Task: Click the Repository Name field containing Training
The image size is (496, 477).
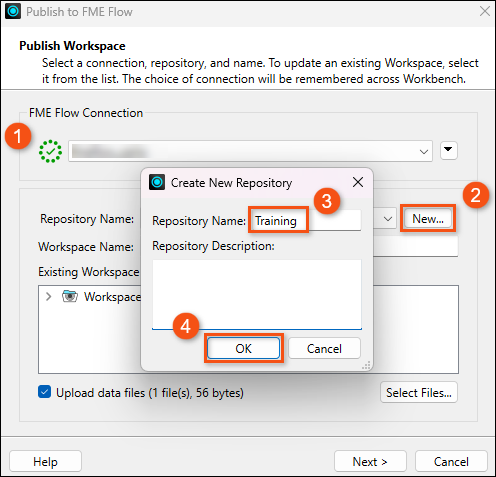Action: click(x=305, y=220)
